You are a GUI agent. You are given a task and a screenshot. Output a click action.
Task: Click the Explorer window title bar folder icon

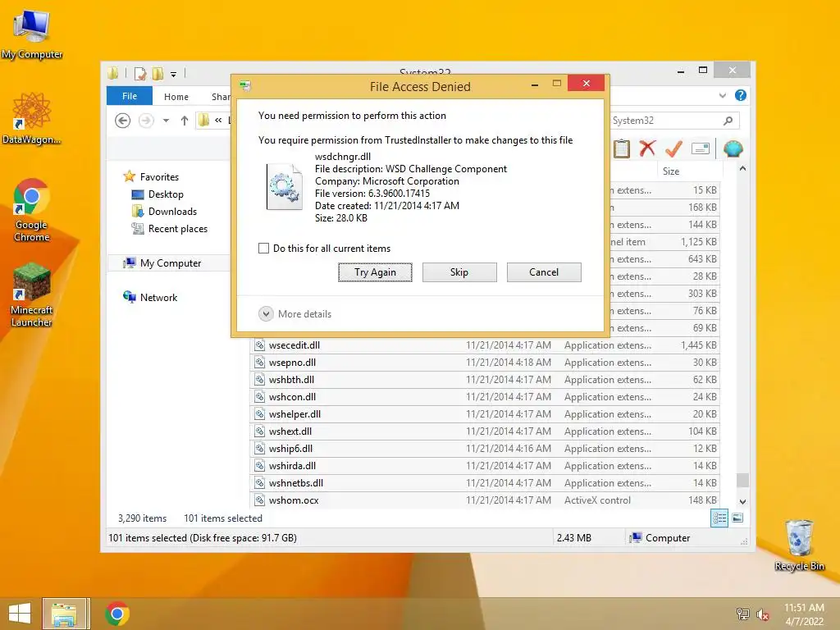click(x=112, y=73)
